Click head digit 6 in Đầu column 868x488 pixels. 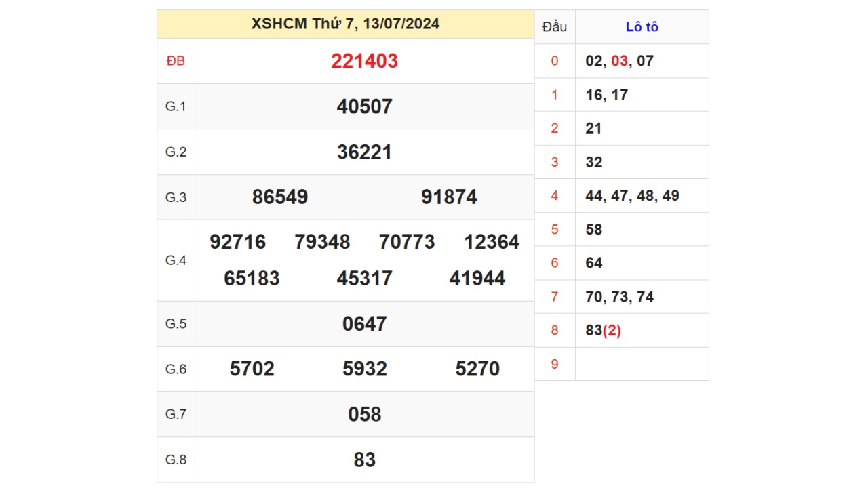click(x=555, y=263)
